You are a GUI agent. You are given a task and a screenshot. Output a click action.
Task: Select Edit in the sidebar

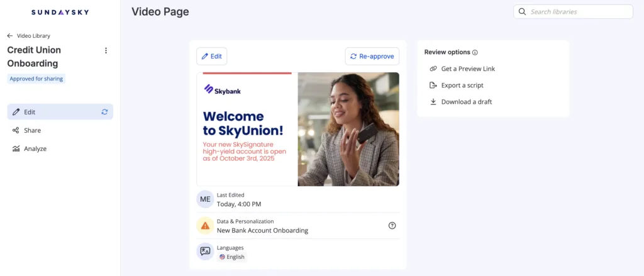(30, 112)
